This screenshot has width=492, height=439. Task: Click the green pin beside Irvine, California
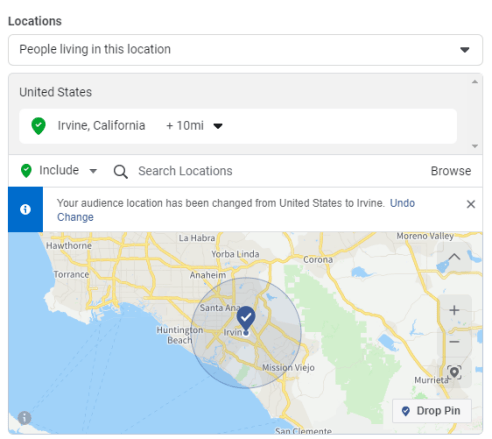click(38, 126)
